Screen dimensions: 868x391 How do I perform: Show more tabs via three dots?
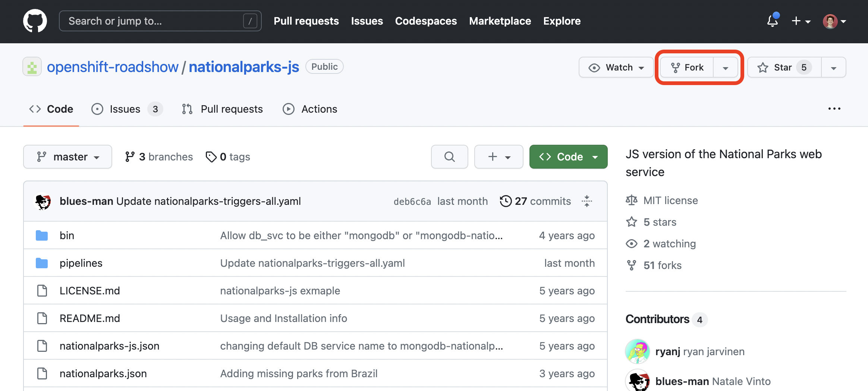[x=834, y=109]
